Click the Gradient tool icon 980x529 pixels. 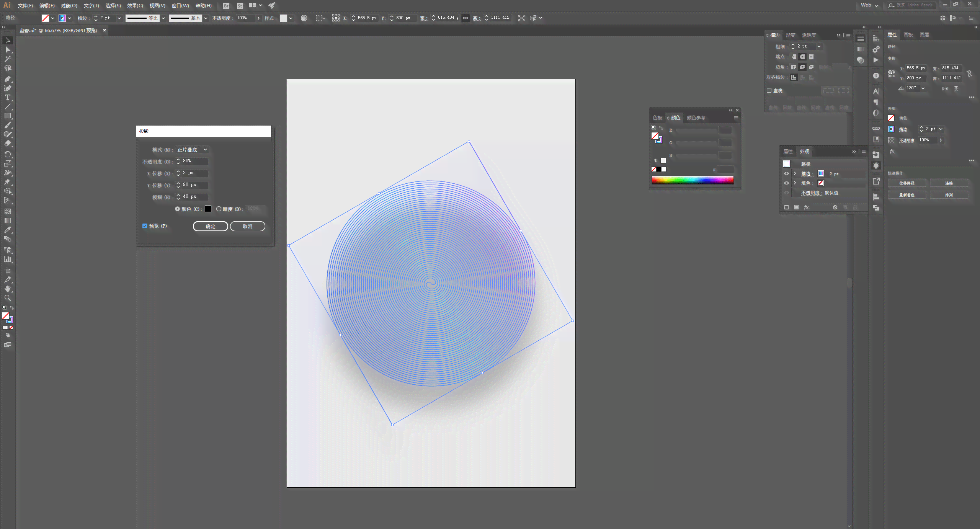pos(8,221)
